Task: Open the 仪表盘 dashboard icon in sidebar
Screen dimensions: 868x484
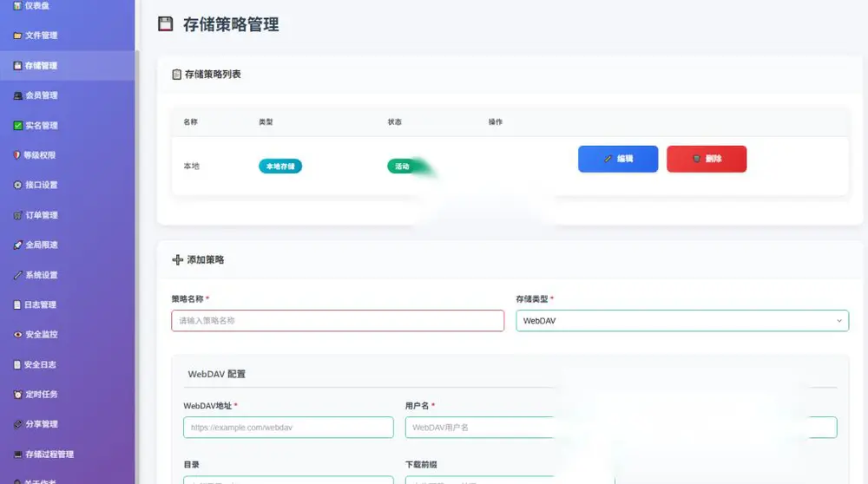Action: (x=17, y=5)
